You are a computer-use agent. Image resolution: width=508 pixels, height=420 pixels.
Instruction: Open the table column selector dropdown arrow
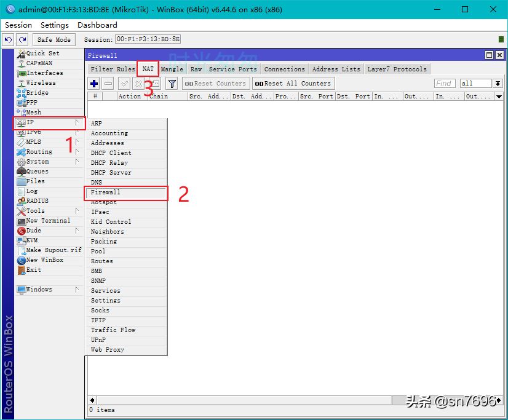pos(499,97)
